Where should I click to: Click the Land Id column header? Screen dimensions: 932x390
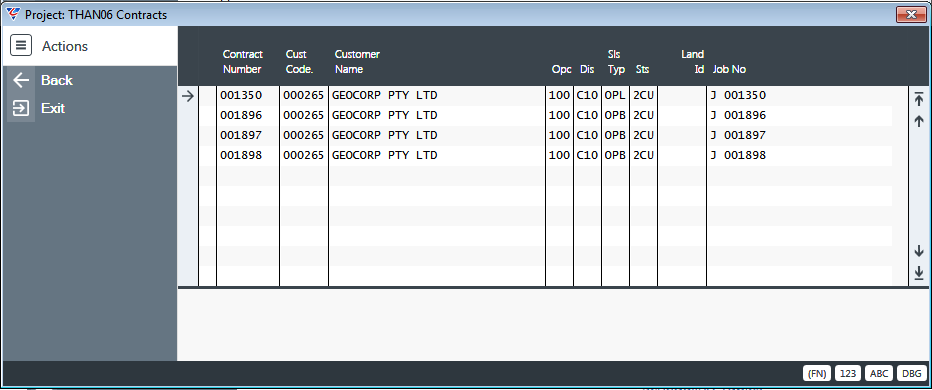[x=692, y=62]
